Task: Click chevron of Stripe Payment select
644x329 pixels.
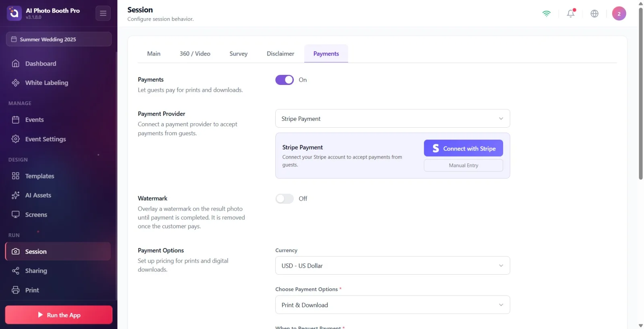Action: (501, 118)
